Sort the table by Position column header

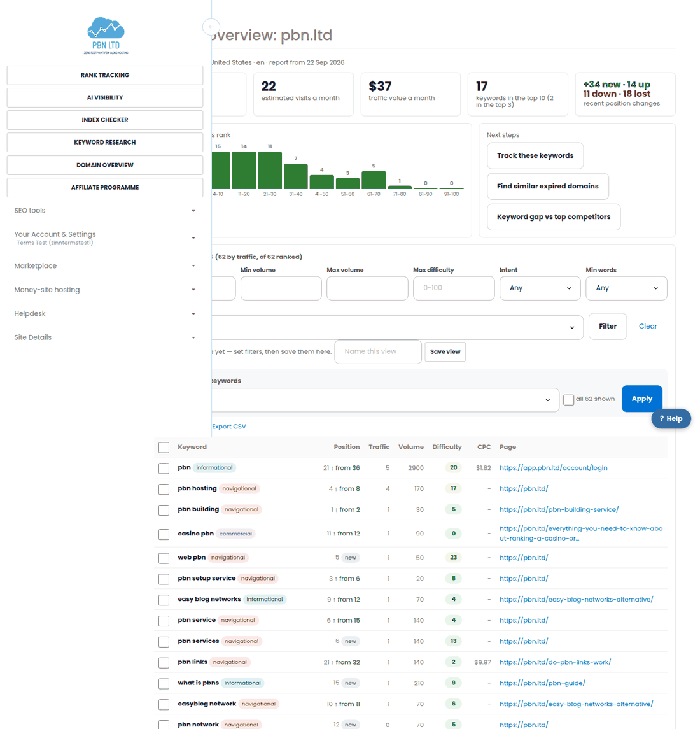click(x=346, y=447)
